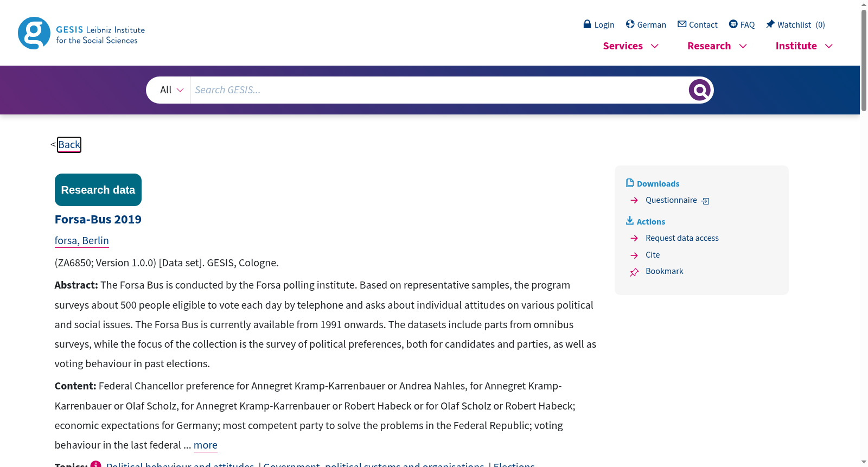
Task: Click the Topics info icon
Action: (95, 464)
